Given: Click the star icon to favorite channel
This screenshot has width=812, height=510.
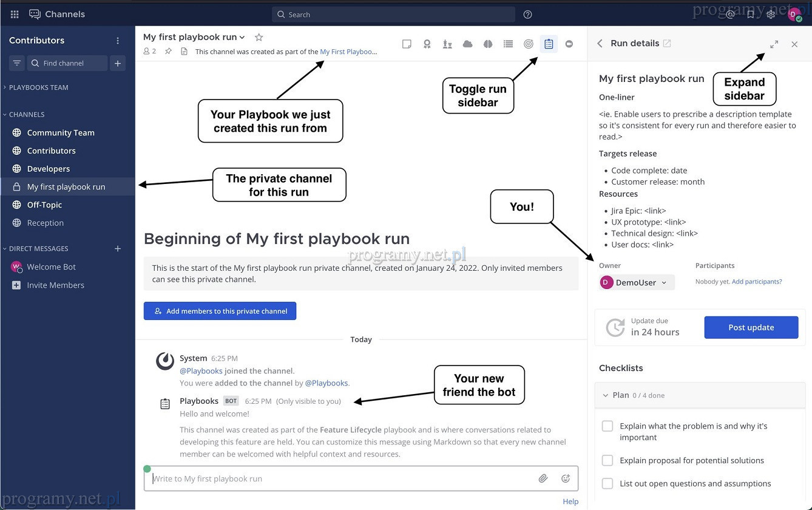Looking at the screenshot, I should point(259,38).
